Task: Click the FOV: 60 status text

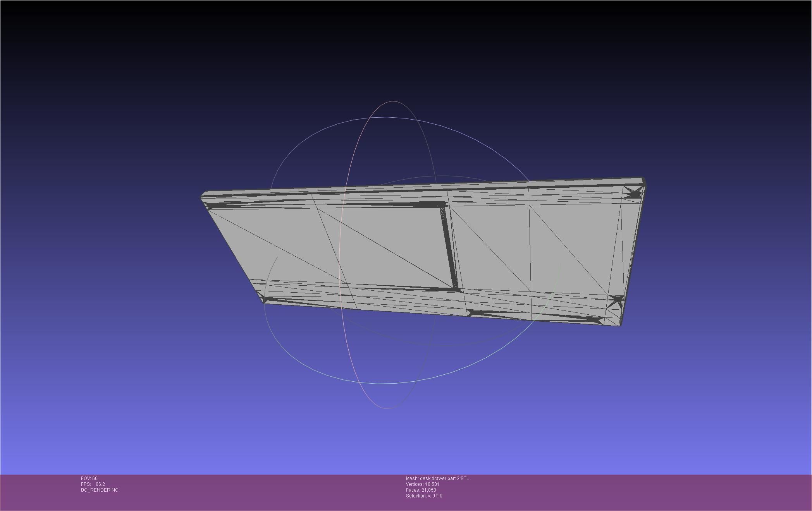Action: point(89,478)
